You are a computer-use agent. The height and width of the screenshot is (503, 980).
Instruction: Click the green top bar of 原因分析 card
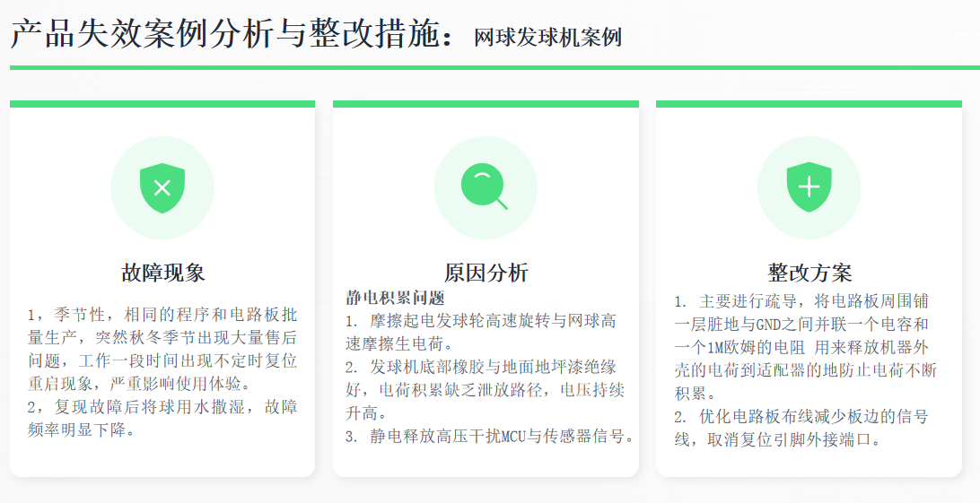tap(486, 104)
